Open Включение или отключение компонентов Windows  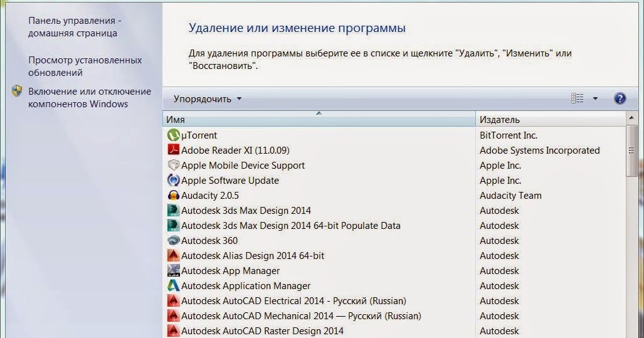click(x=90, y=98)
